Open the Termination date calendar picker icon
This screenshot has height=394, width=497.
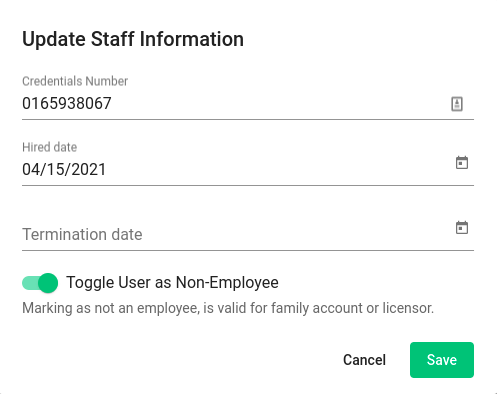tap(462, 228)
